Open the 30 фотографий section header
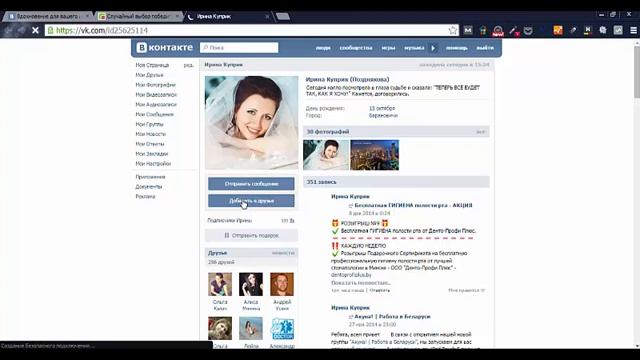Image resolution: width=640 pixels, height=360 pixels. click(x=396, y=132)
